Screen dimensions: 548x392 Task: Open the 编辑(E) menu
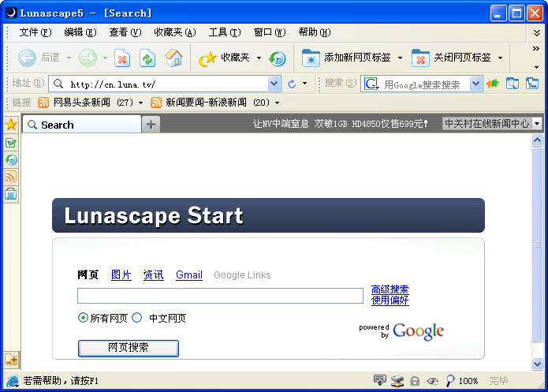coord(80,32)
